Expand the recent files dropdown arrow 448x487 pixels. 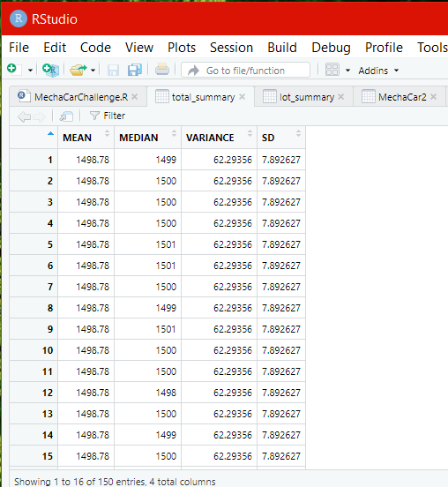tap(93, 71)
